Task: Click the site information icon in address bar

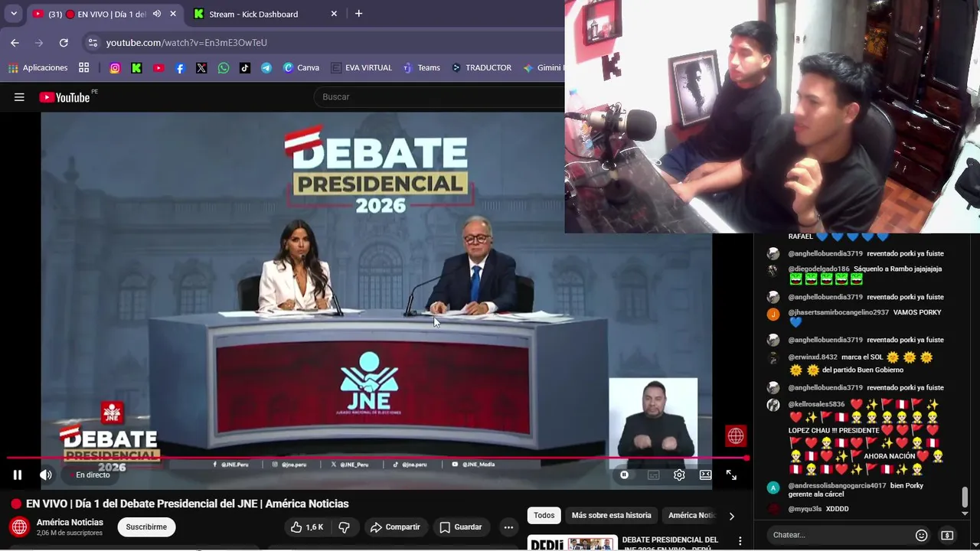Action: (93, 43)
